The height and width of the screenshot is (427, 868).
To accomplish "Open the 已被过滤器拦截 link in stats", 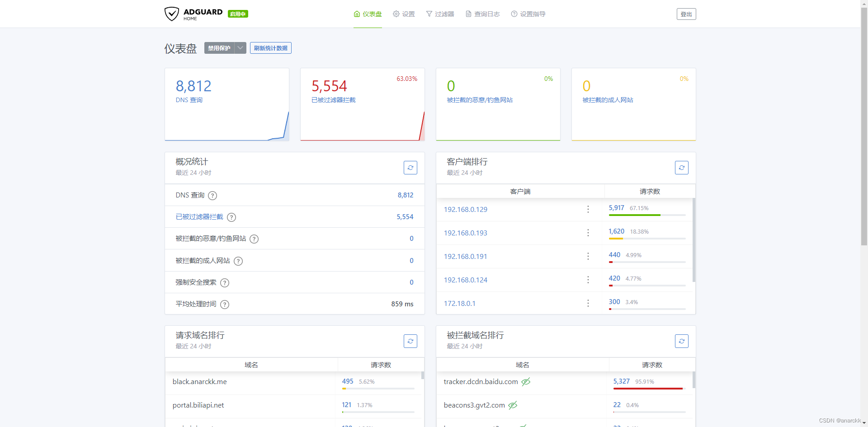I will 199,217.
